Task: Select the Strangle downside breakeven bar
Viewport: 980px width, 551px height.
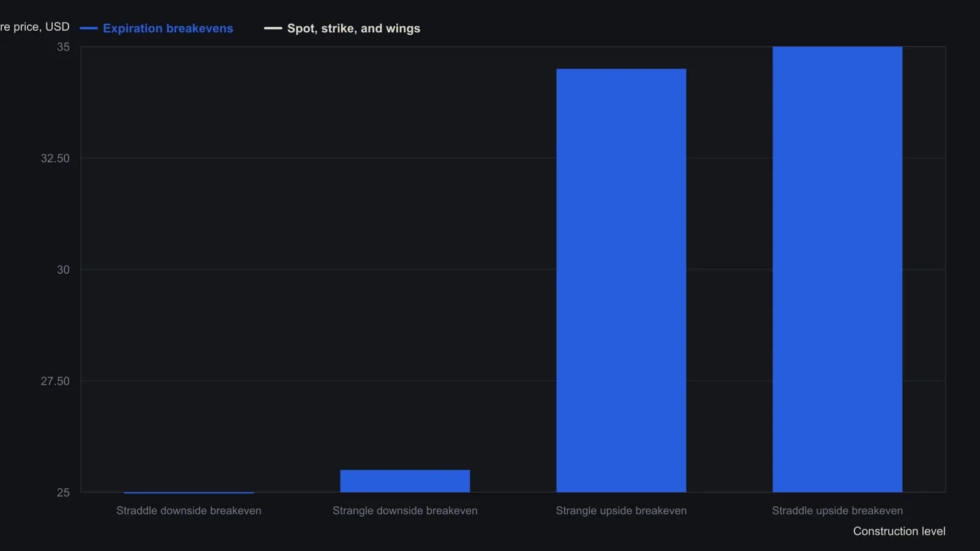Action: point(405,481)
